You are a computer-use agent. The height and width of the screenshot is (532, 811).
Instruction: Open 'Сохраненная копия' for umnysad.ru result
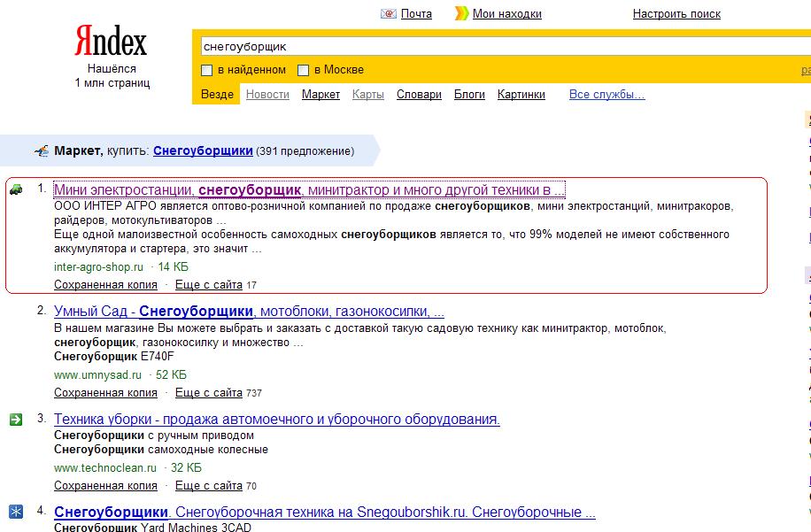[x=105, y=392]
